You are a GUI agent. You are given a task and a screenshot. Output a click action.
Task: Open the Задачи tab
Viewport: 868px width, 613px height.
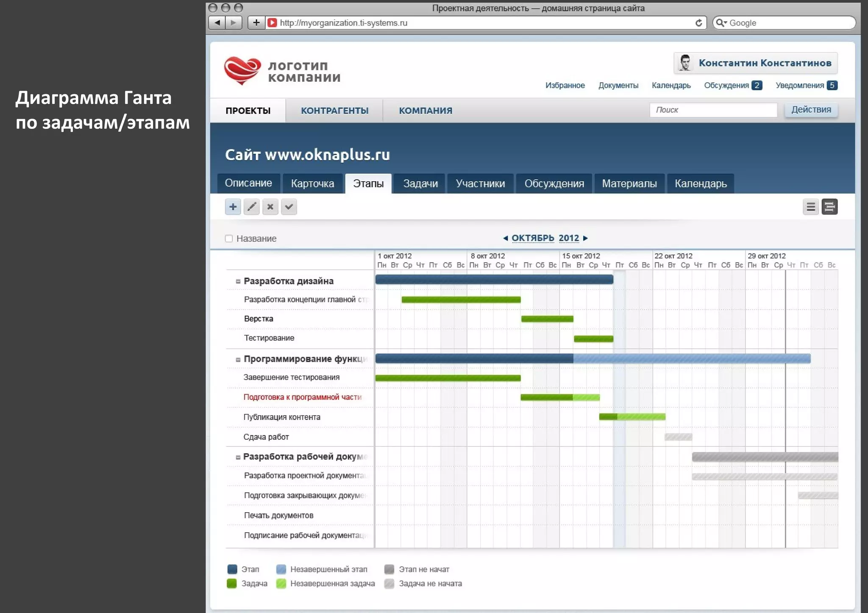pos(420,183)
